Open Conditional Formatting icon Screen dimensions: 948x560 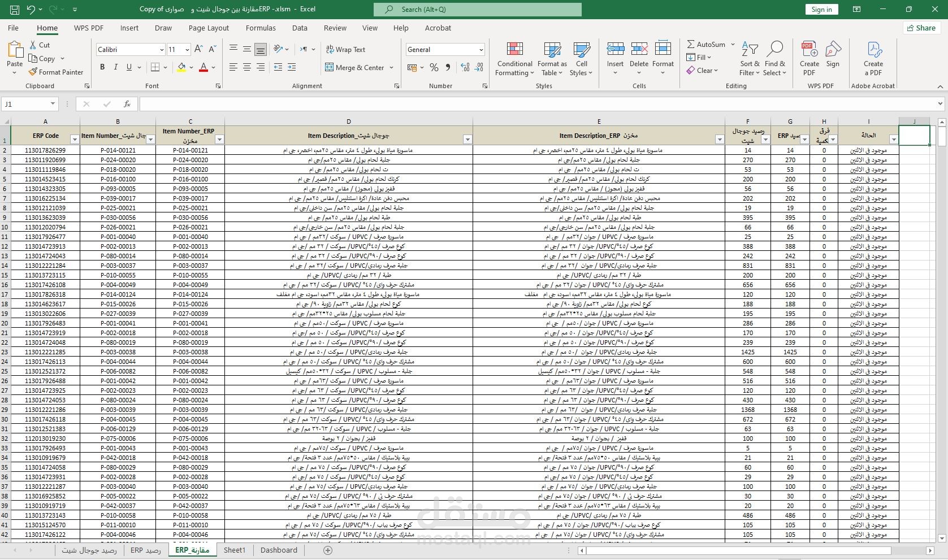coord(514,50)
